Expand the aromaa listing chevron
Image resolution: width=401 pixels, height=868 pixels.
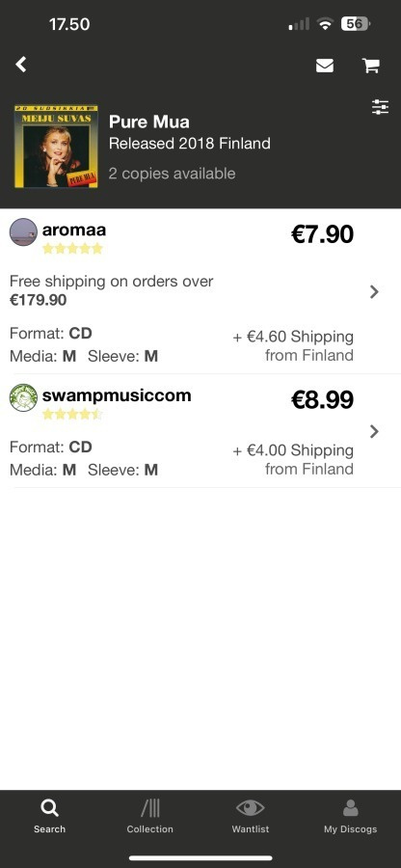(374, 291)
